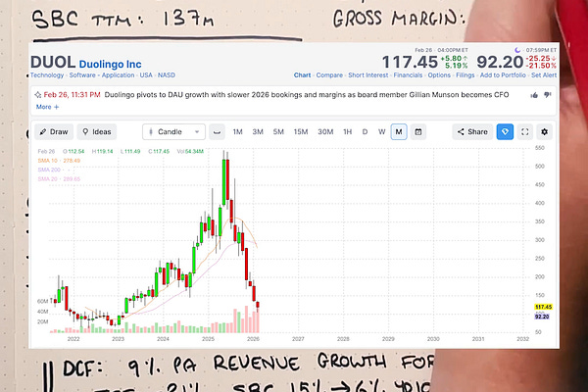Click the after-hours price 92.20 in header
This screenshot has width=588, height=392.
tap(500, 63)
